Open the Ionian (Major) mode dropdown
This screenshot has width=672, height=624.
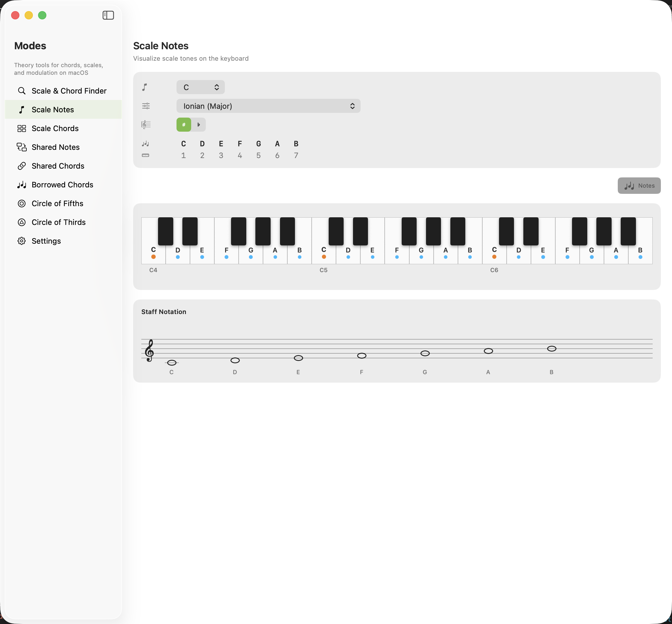tap(268, 106)
